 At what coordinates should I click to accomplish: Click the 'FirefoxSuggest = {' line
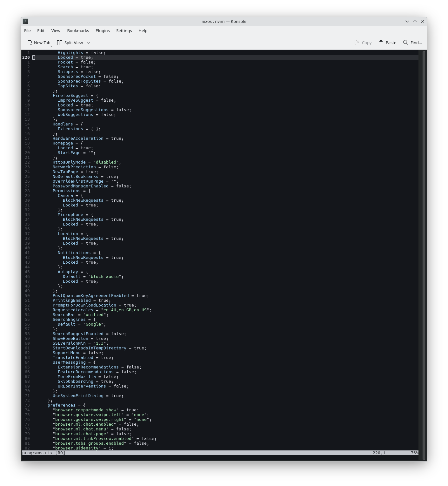click(x=75, y=96)
